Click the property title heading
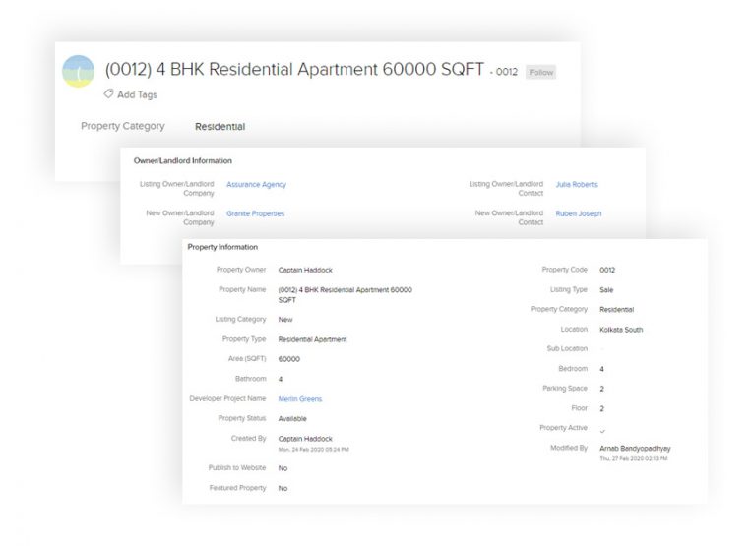 tap(294, 70)
